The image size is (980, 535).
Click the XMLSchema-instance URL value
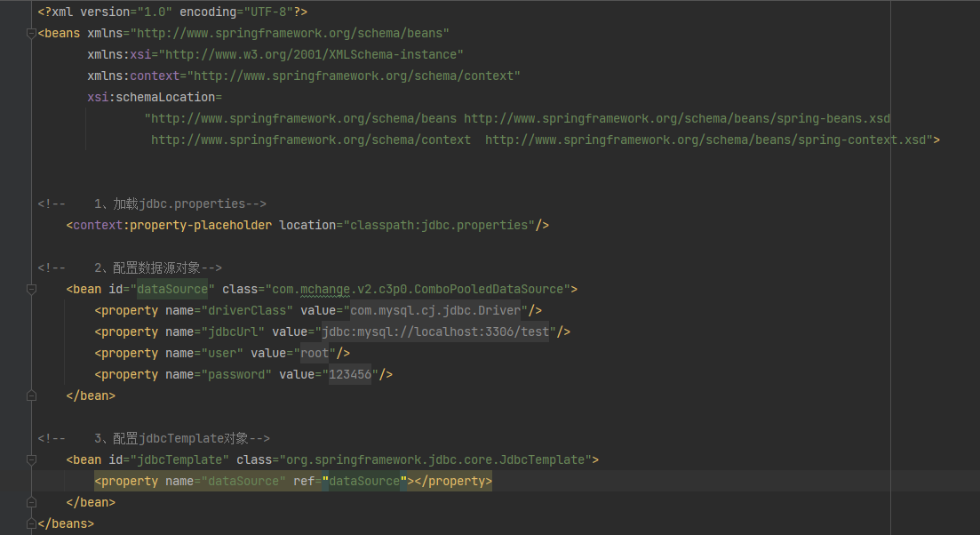tap(311, 54)
